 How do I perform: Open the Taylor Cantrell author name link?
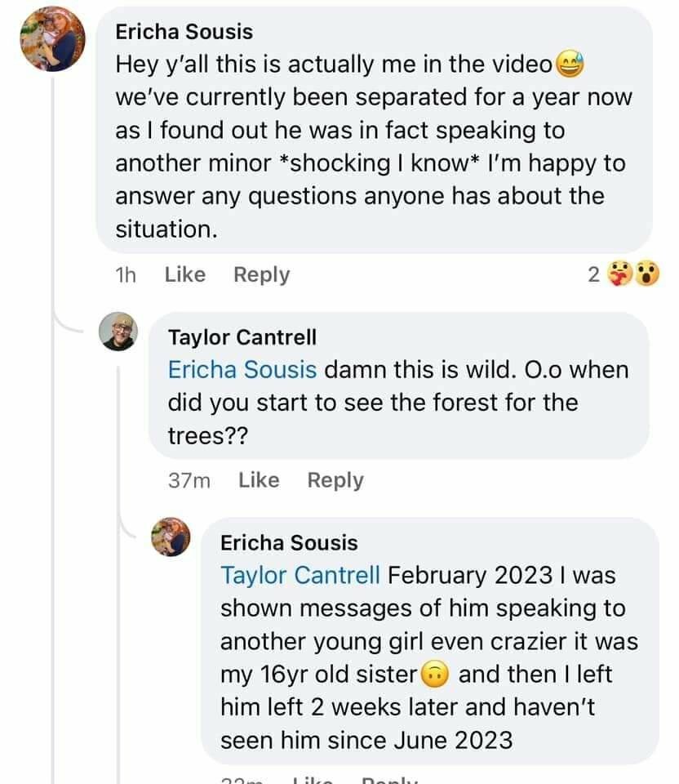[x=242, y=337]
